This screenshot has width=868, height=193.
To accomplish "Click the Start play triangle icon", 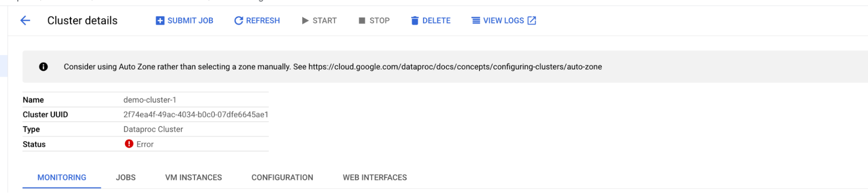I will [x=305, y=20].
